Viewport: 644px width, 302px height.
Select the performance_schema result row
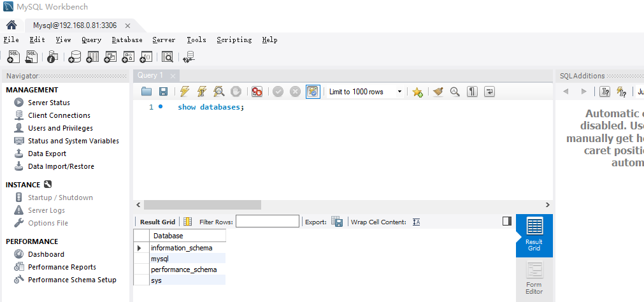[188, 270]
